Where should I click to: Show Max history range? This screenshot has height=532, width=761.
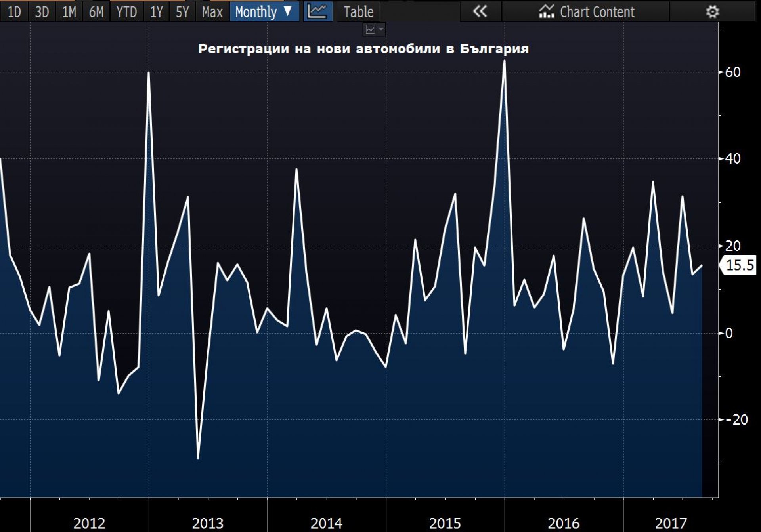coord(212,12)
